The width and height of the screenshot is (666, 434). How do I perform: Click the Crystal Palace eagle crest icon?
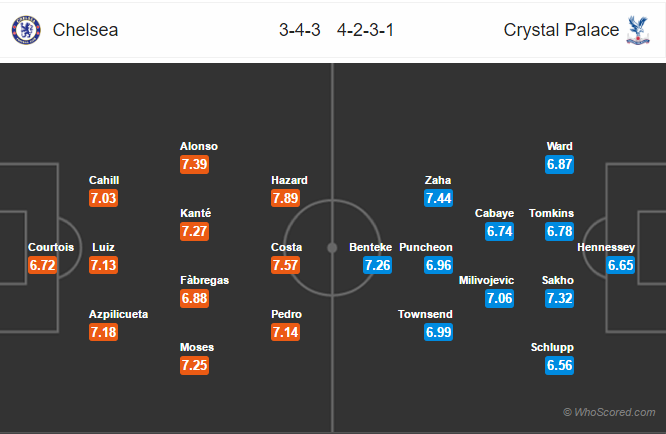coord(638,30)
